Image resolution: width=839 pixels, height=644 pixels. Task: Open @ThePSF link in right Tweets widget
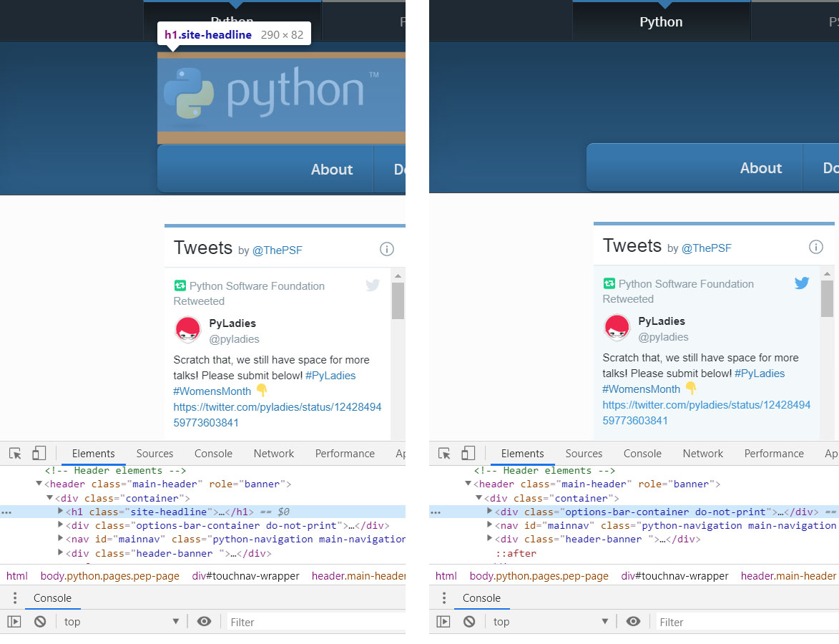tap(706, 248)
